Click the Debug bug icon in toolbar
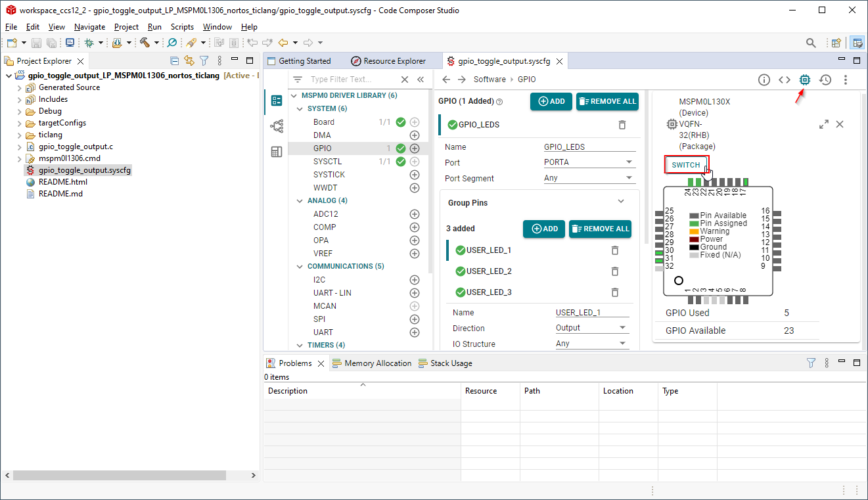 click(89, 43)
